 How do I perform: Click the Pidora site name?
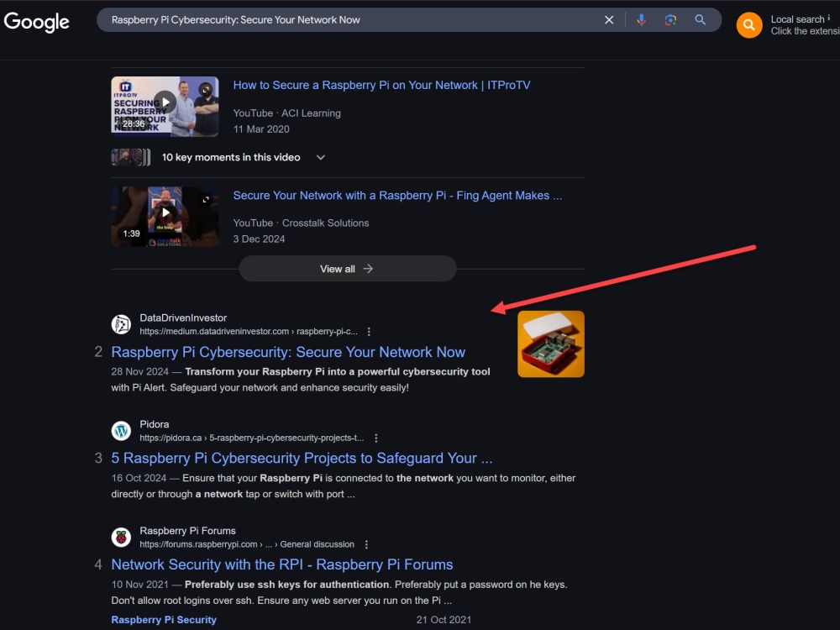(155, 424)
